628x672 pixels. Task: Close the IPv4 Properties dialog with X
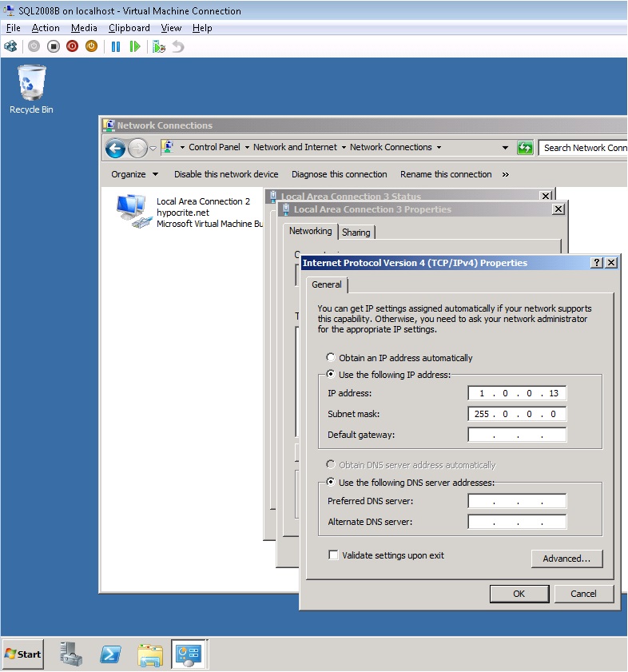coord(611,263)
